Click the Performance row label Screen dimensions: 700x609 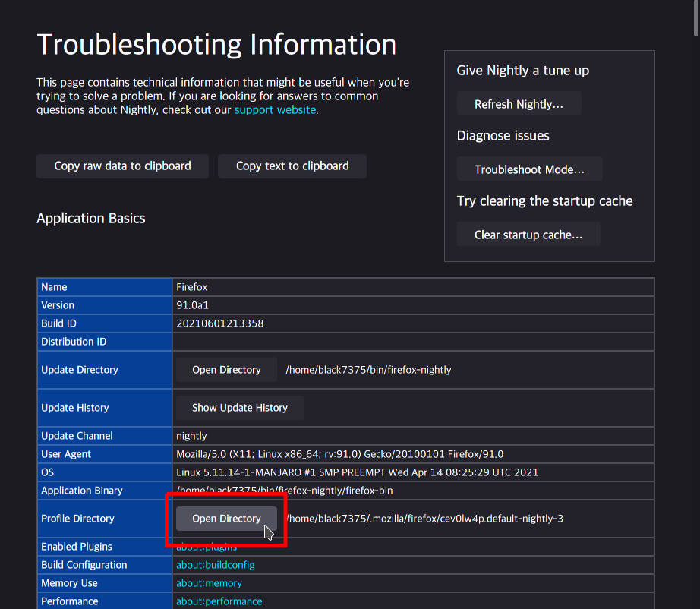(x=70, y=601)
